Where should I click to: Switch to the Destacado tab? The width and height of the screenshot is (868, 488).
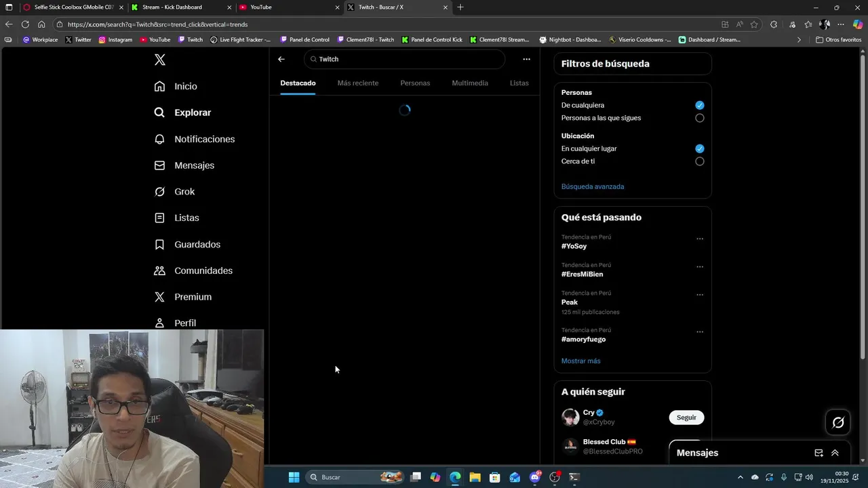coord(298,83)
